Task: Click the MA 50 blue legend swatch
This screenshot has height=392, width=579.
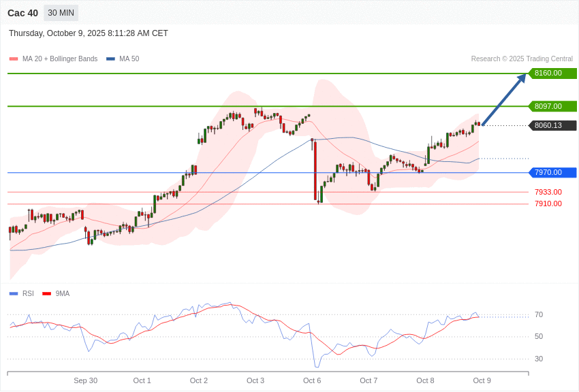Action: pos(110,59)
